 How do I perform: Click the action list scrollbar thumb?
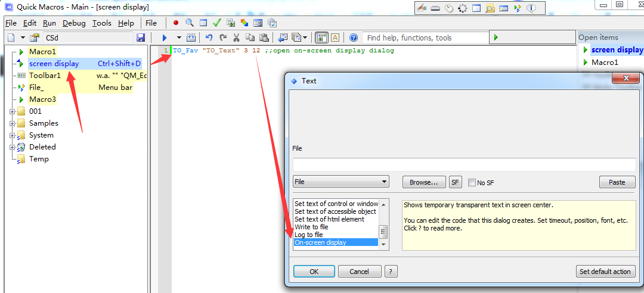[x=383, y=232]
